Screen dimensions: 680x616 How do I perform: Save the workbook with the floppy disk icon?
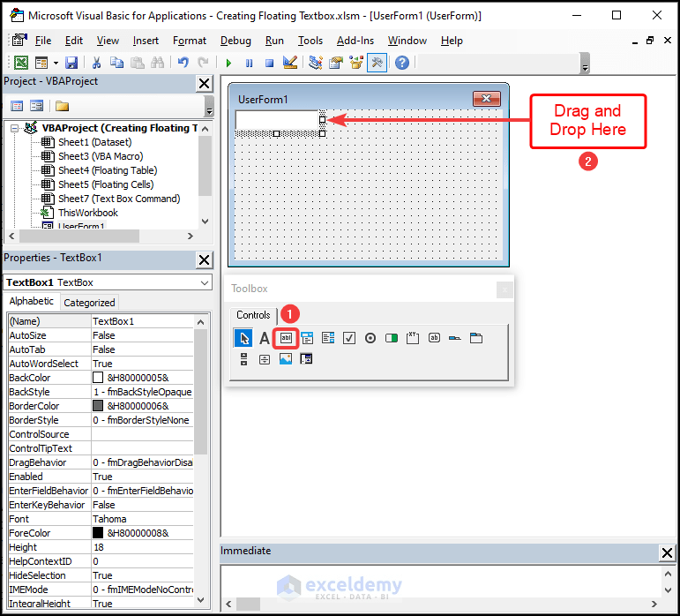pos(71,63)
